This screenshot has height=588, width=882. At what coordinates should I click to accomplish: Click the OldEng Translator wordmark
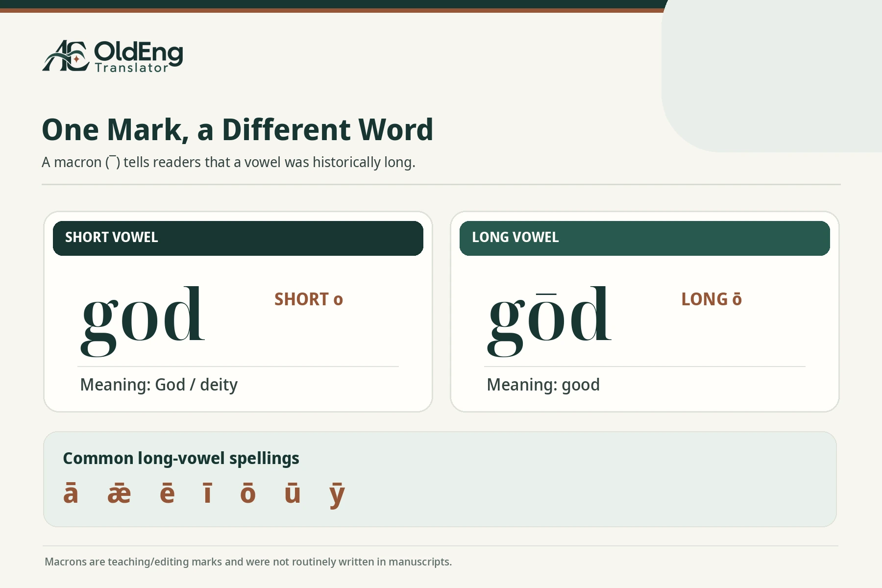coord(139,57)
